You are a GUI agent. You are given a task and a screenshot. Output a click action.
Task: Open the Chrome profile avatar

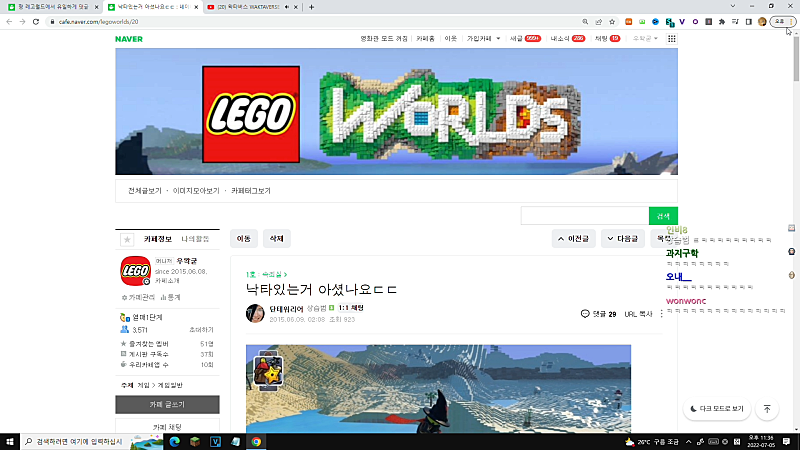pos(762,21)
